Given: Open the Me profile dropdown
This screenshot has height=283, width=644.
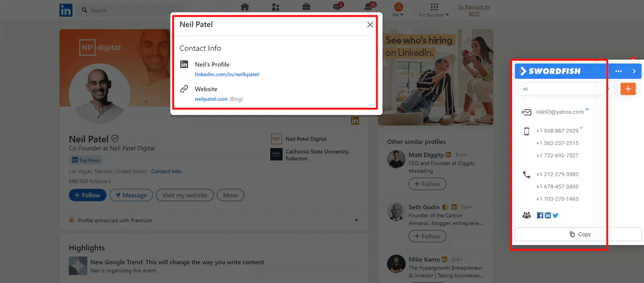Looking at the screenshot, I should point(398,10).
